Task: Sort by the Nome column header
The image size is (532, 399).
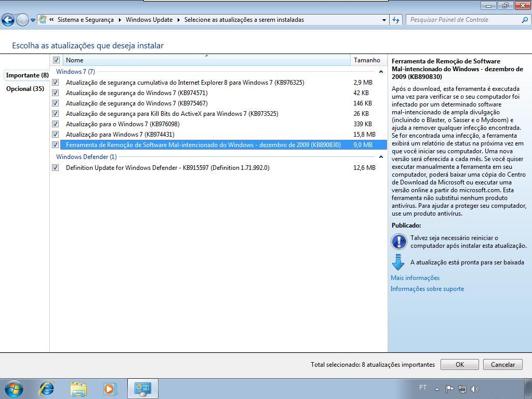Action: tap(206, 60)
